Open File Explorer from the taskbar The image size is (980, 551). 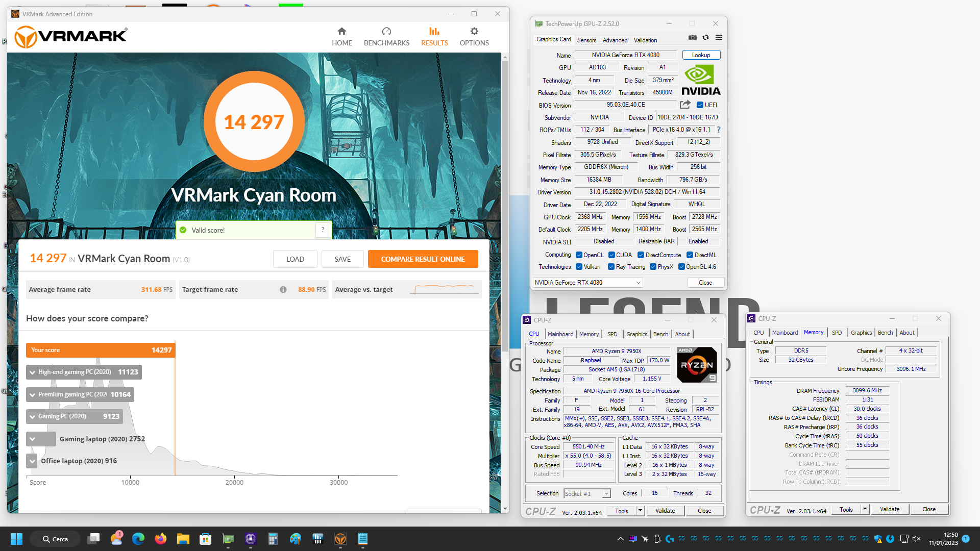(x=183, y=539)
